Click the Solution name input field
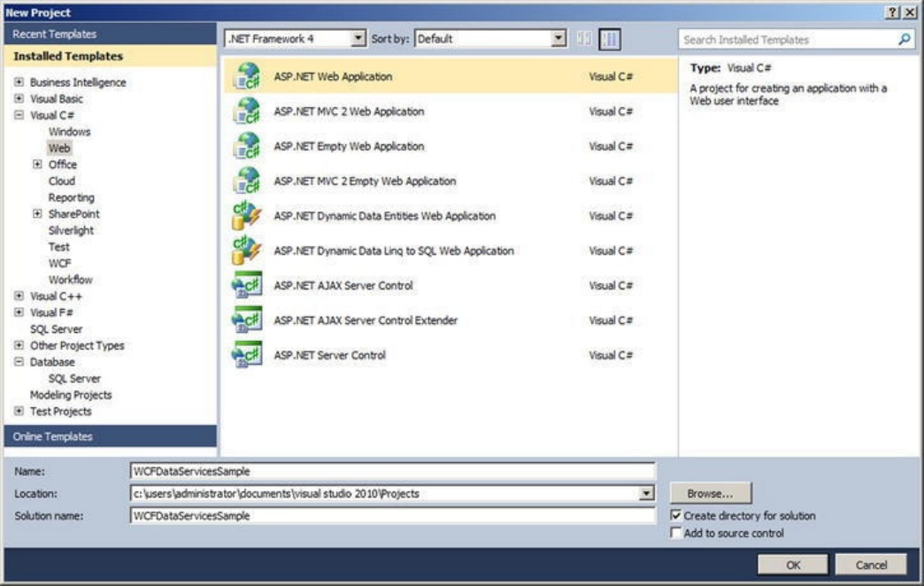Screen dimensions: 924x586 click(x=392, y=515)
